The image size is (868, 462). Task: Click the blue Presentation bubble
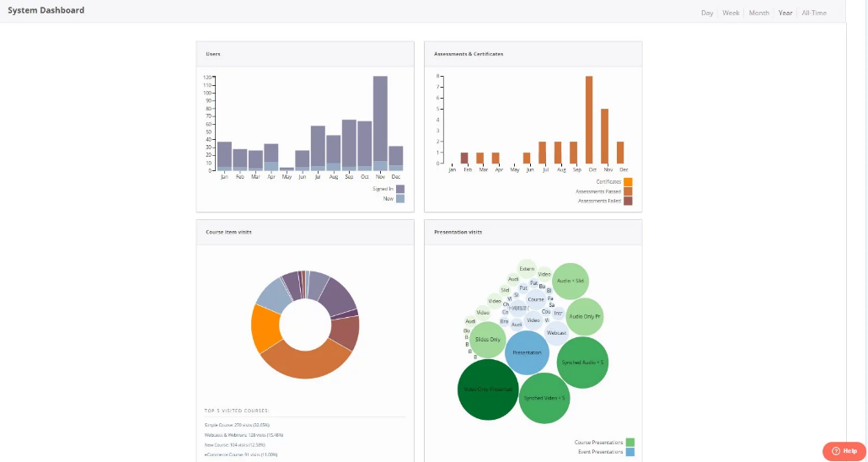coord(527,352)
